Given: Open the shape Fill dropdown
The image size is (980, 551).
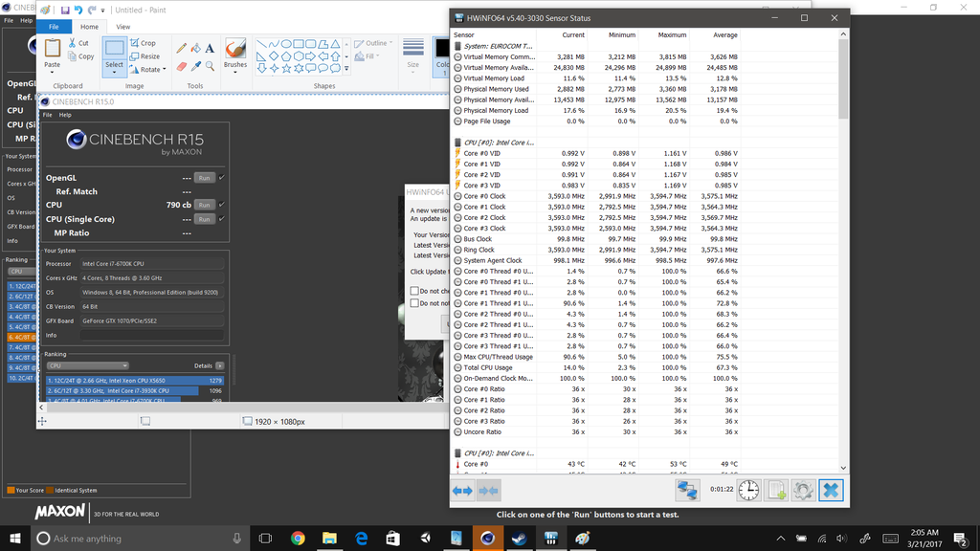Looking at the screenshot, I should (x=367, y=56).
